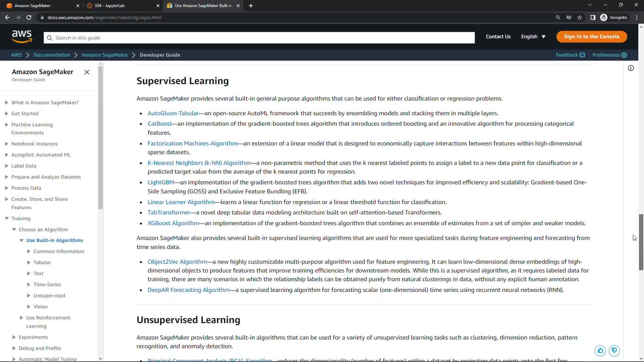Open the XGBoost Algorithm link
644x362 pixels.
(173, 223)
